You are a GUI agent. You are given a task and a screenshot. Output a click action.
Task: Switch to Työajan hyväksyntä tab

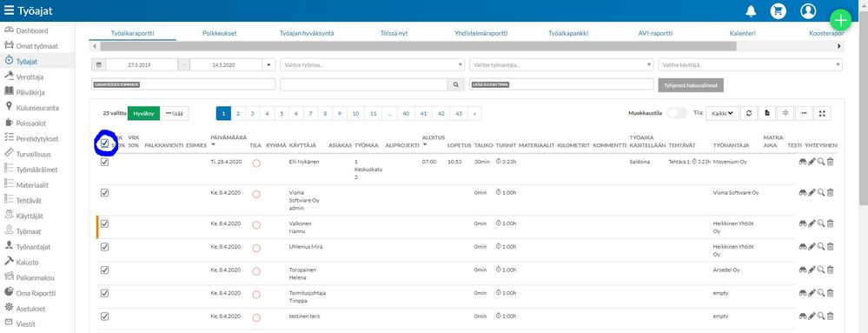(x=307, y=33)
